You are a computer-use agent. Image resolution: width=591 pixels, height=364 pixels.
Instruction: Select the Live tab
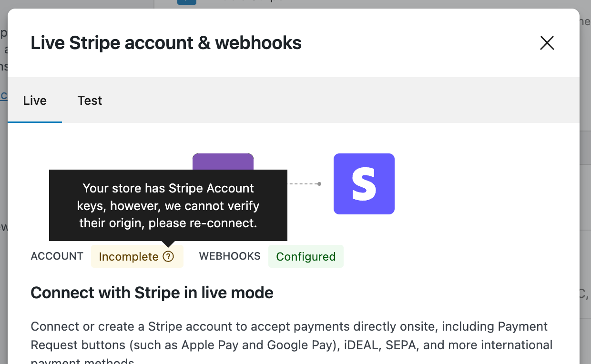point(34,101)
